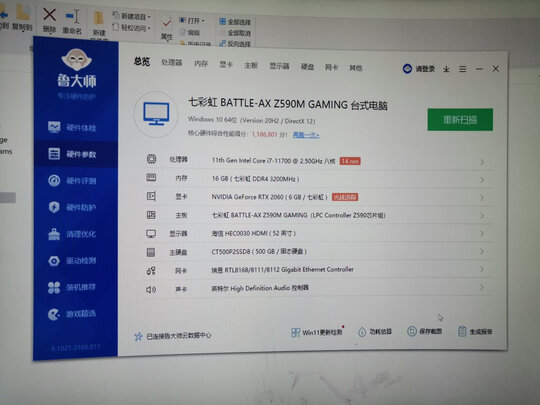Click 全部选择 in the Explorer ribbon

(235, 22)
